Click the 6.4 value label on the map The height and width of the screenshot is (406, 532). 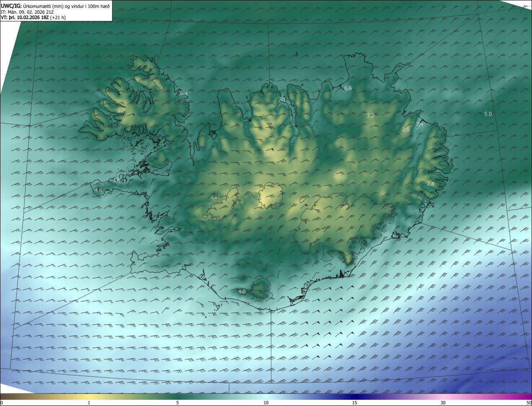pos(184,94)
